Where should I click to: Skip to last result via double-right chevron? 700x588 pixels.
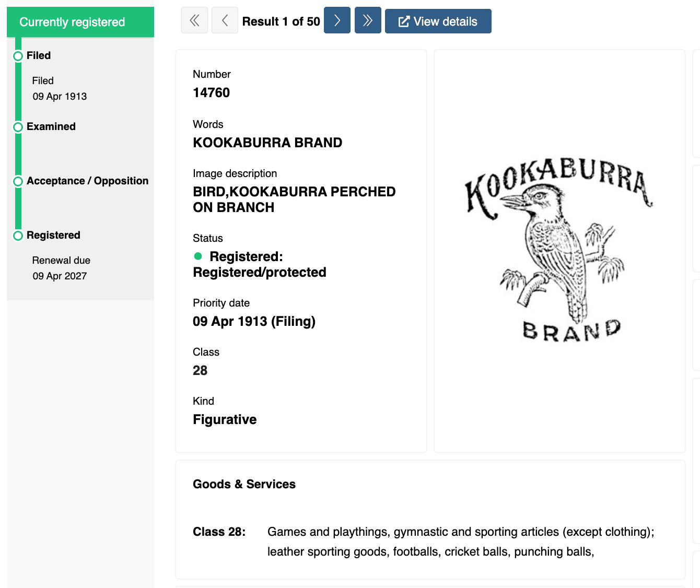click(368, 20)
